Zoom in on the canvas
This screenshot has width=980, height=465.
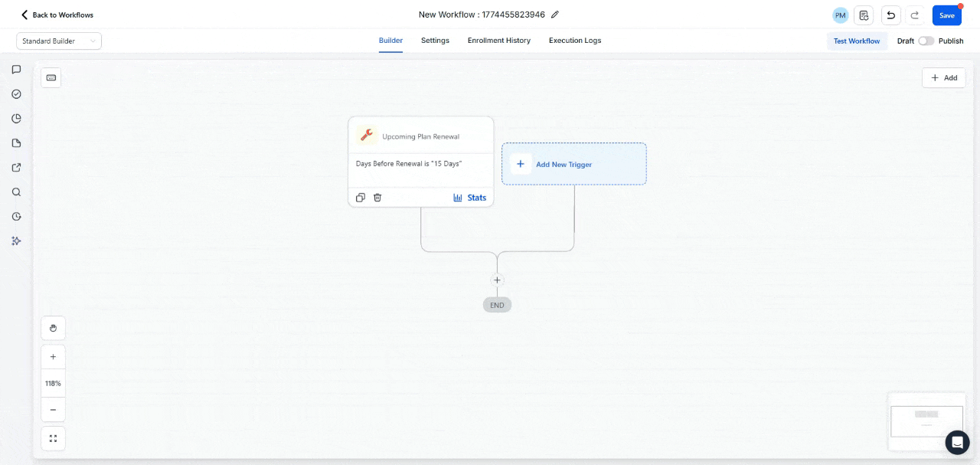pos(53,357)
